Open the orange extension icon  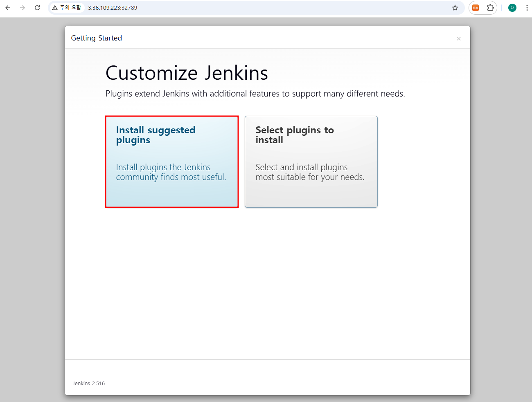click(476, 8)
